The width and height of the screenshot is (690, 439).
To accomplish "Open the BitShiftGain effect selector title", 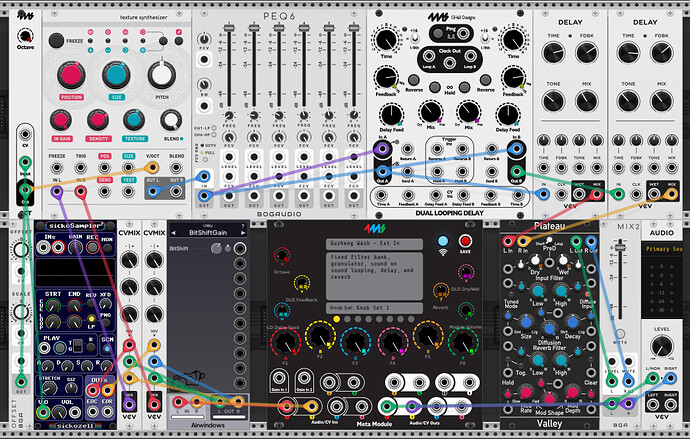I will point(208,232).
